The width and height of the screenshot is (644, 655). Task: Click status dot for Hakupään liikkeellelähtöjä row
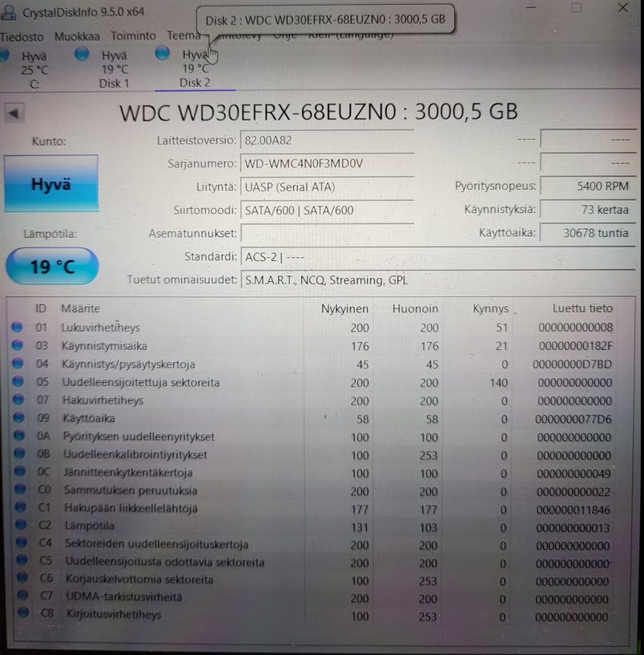click(21, 507)
